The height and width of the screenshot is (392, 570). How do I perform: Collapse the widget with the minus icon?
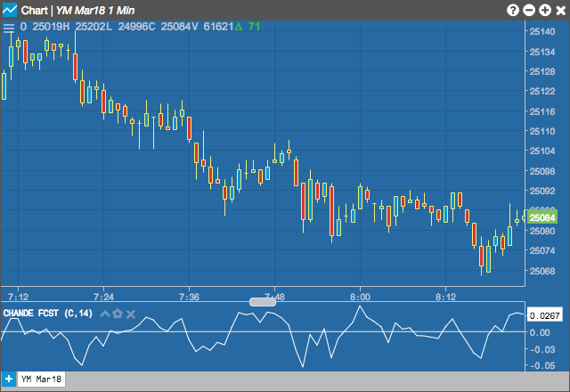point(529,10)
